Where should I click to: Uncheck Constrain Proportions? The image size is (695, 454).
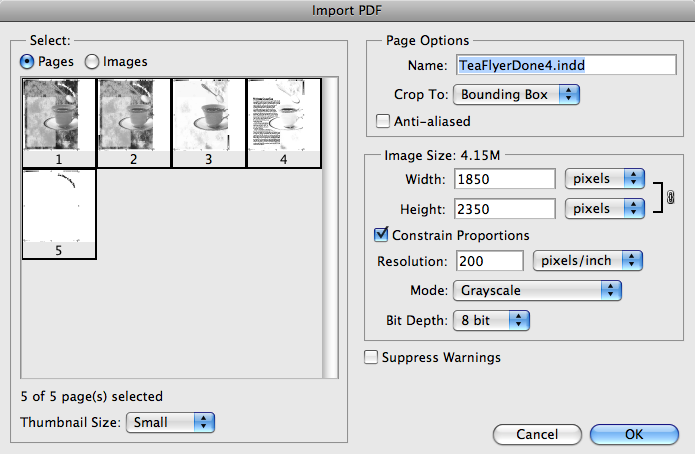pos(381,235)
